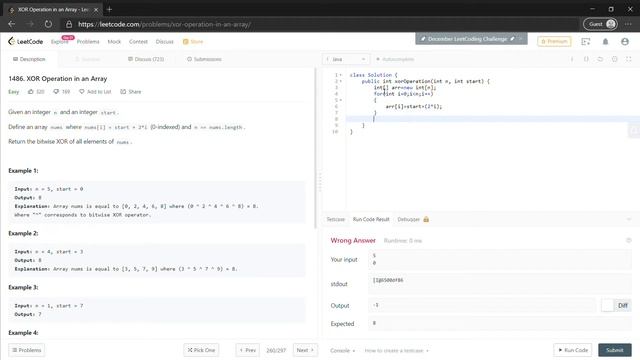
Task: Open the LeetCode home logo
Action: (25, 41)
